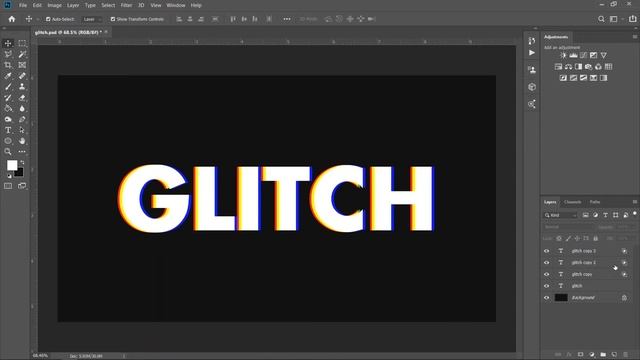Toggle layer filtering on/off switch
Image resolution: width=640 pixels, height=360 pixels.
coord(635,213)
